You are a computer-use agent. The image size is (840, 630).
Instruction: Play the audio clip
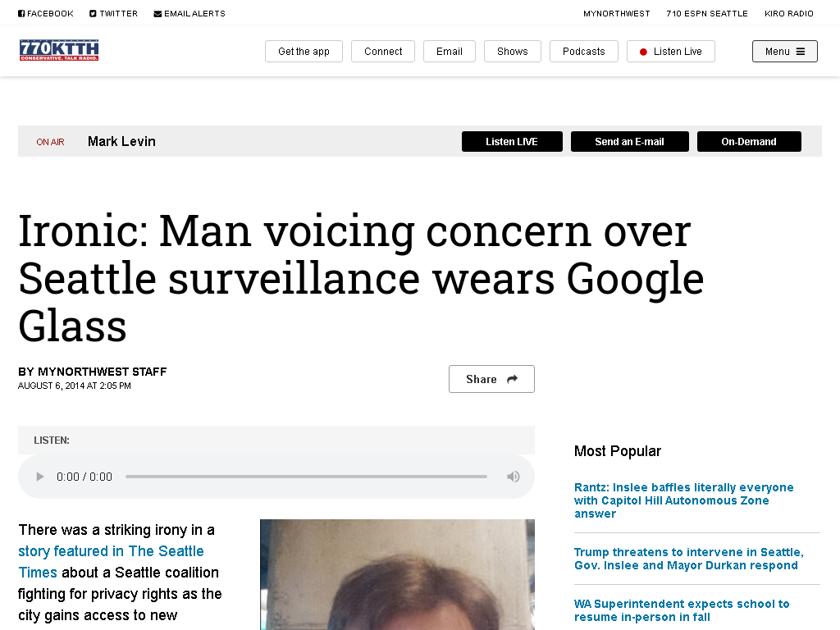click(39, 477)
